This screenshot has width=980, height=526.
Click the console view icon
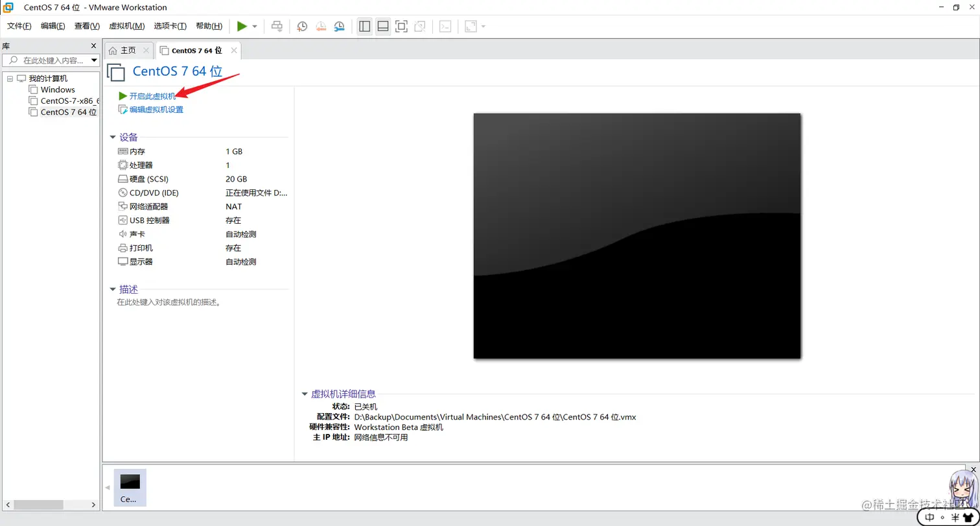(x=445, y=27)
